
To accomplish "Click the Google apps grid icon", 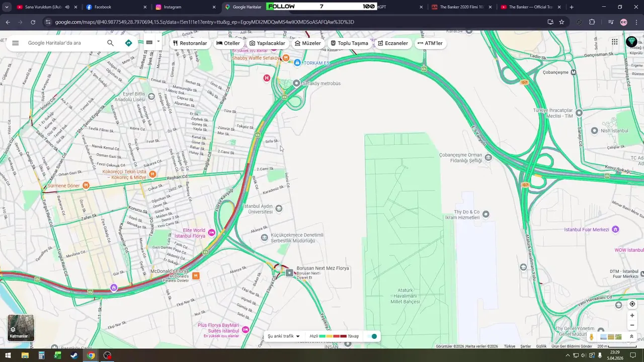I will tap(614, 42).
